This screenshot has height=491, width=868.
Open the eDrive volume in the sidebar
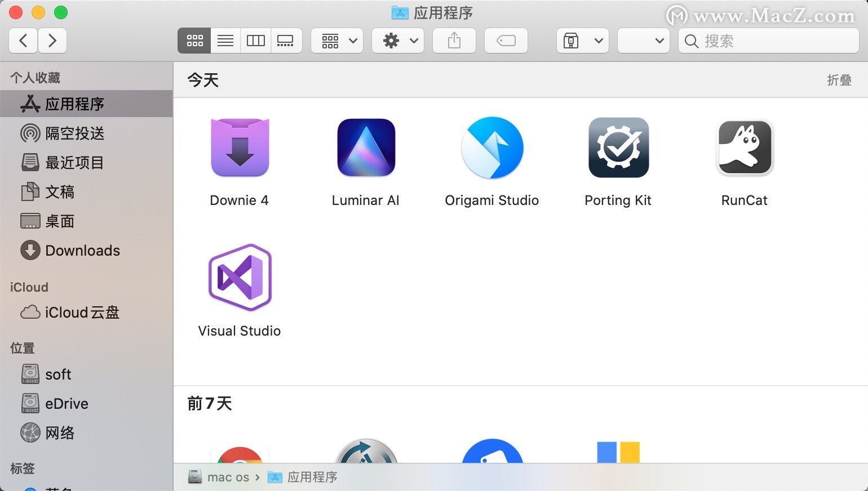click(86, 404)
